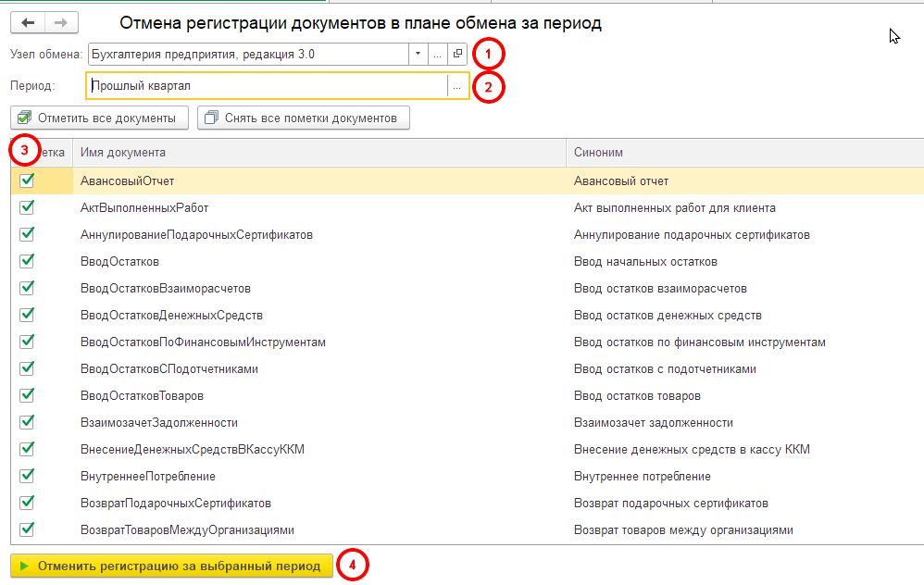Click synonym Ввод начальных остатков
Screen dimensions: 924x585
645,262
